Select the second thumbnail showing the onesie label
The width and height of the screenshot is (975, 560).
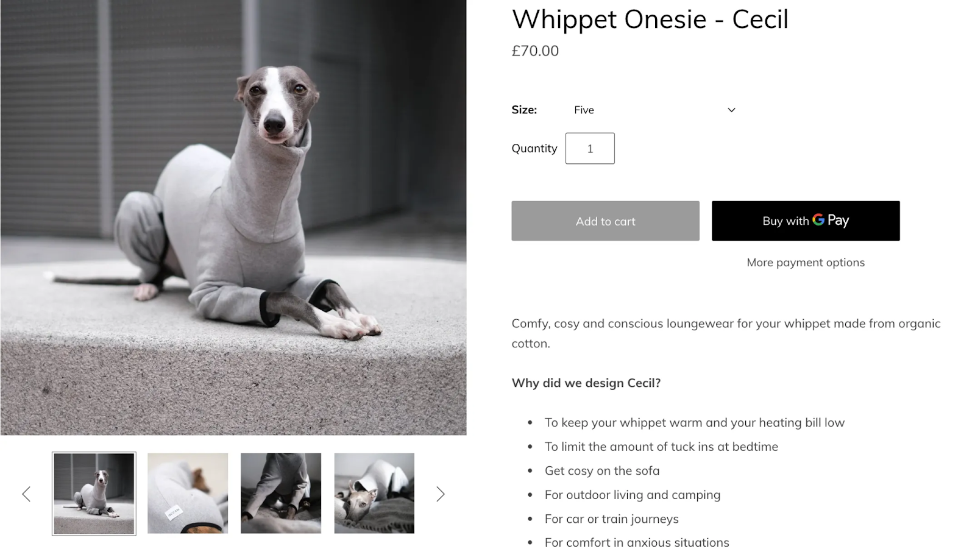tap(188, 494)
